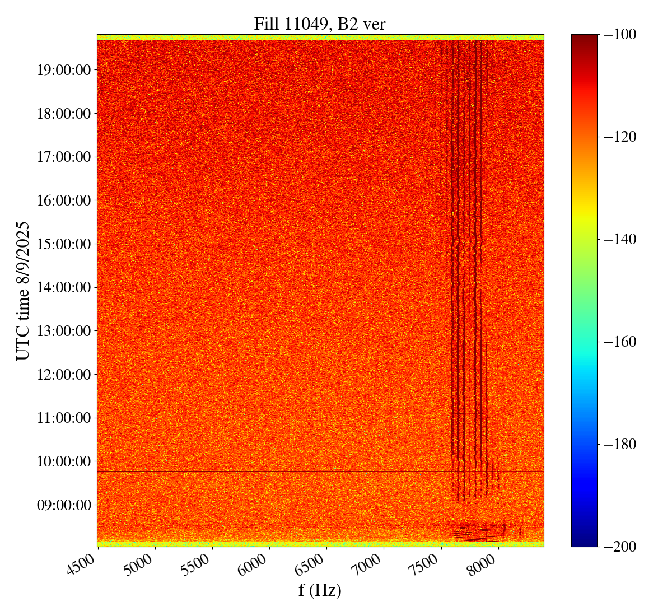Select the 09:00:00 time tick label
Screen dimensions: 672x616
[64, 505]
